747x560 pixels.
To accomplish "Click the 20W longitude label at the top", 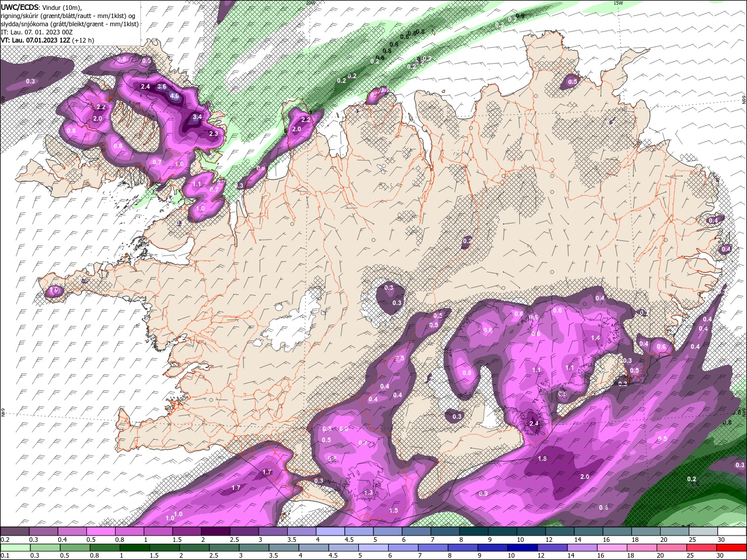I will [x=310, y=3].
